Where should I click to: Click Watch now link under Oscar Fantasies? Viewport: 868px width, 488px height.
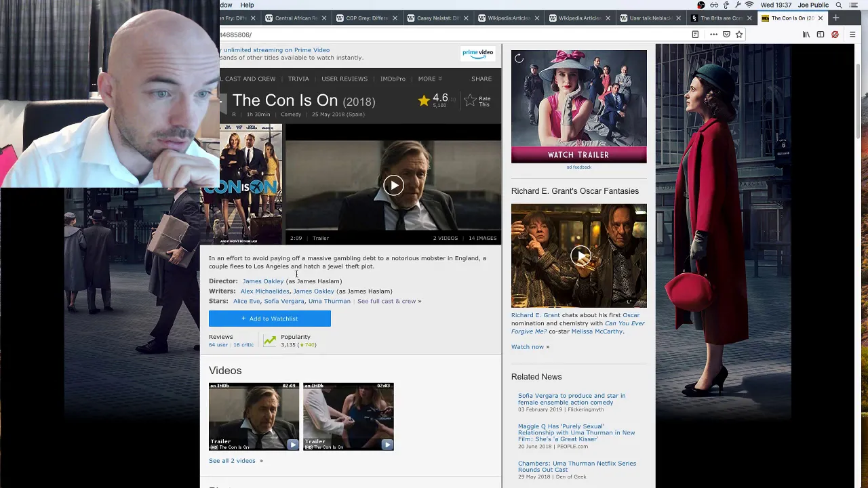[530, 347]
